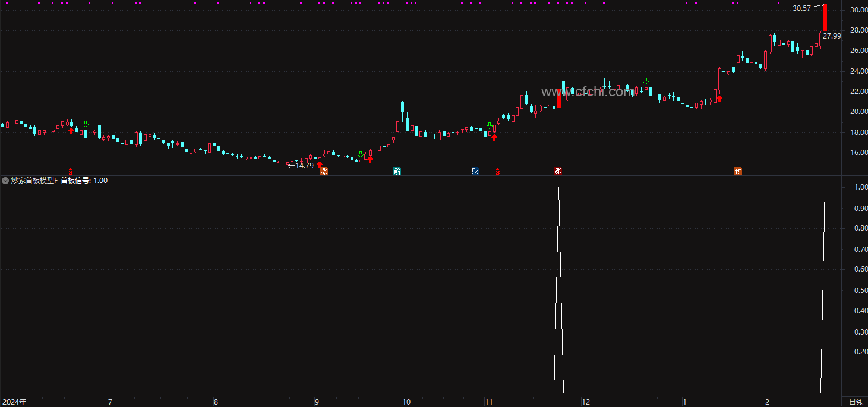Click the 首板信号: 1.00 value

point(84,181)
